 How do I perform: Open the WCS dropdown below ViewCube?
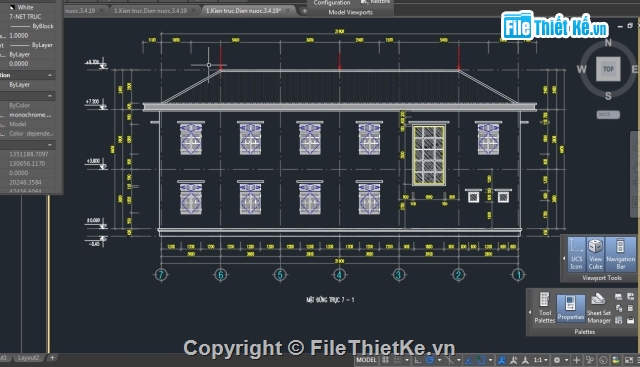coord(608,115)
